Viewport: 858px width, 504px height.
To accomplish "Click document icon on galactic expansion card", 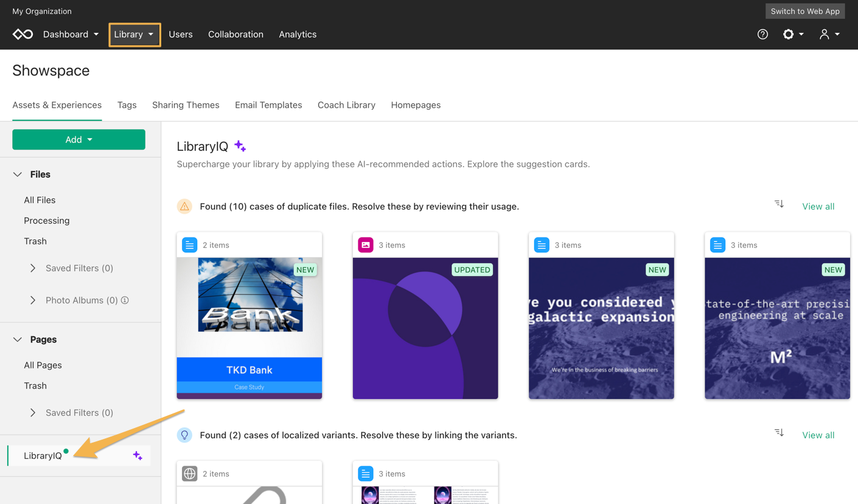I will (x=542, y=245).
